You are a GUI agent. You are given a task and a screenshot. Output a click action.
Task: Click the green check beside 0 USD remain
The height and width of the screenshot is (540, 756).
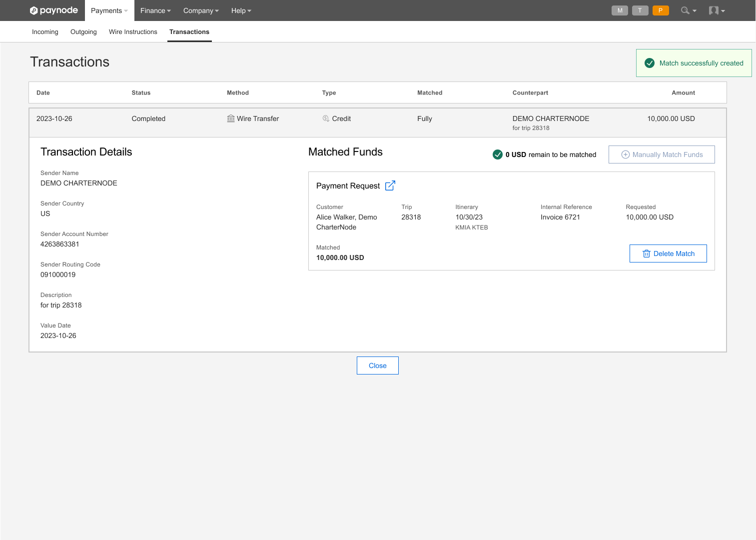(x=498, y=154)
